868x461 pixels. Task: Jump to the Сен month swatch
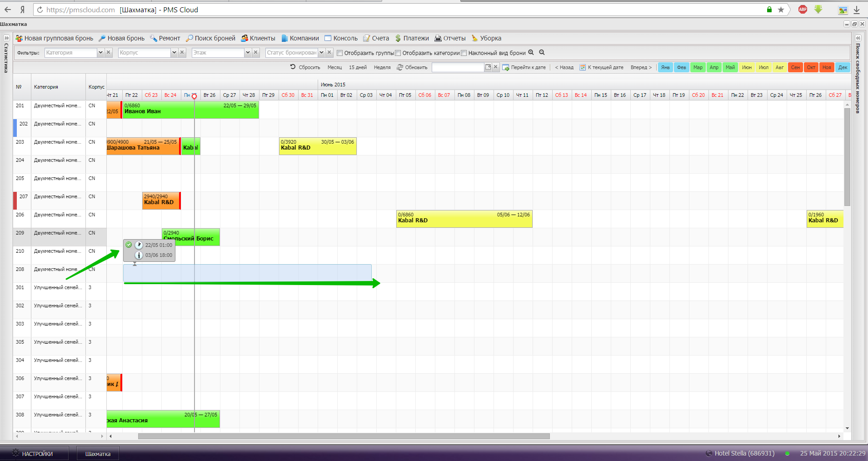[x=795, y=67]
